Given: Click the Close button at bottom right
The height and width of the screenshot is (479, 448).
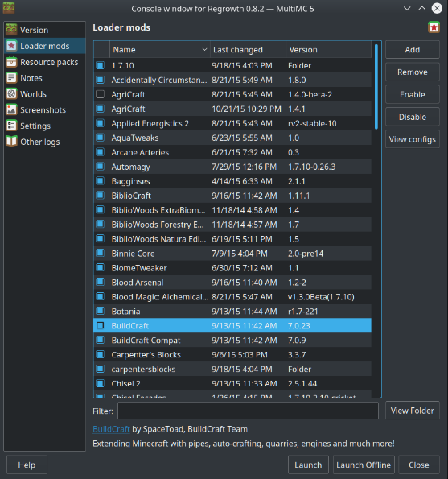Looking at the screenshot, I should [419, 465].
